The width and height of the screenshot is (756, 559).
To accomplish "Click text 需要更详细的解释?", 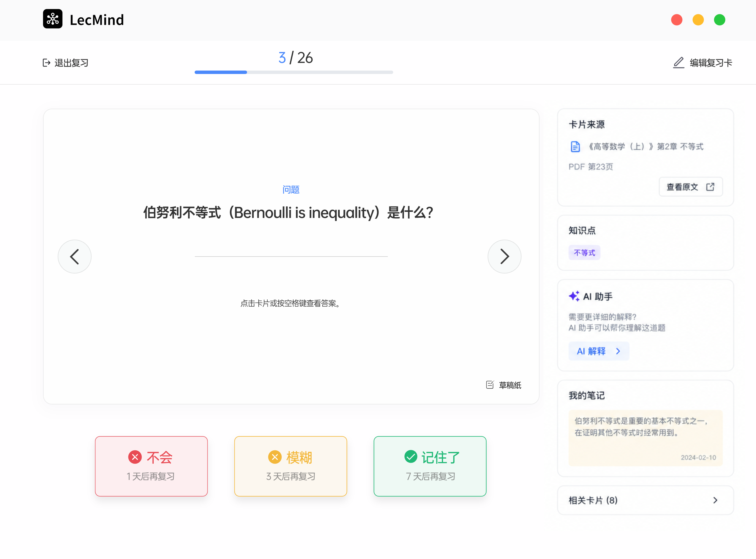I will (602, 317).
